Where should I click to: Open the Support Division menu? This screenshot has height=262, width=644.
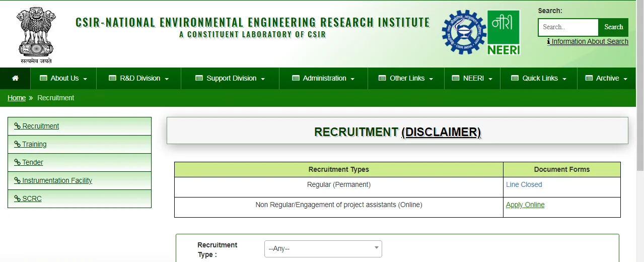230,78
